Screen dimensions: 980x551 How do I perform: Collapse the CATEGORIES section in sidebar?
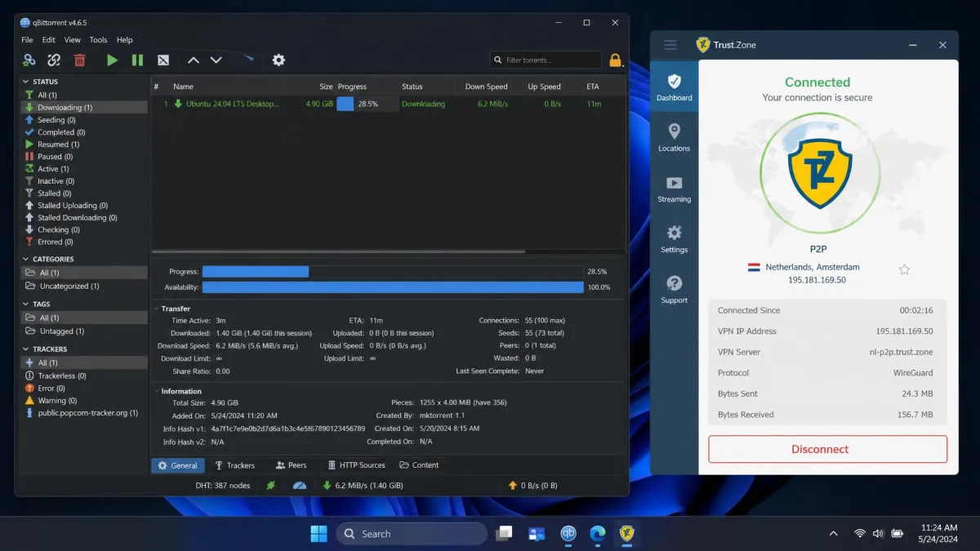click(25, 259)
